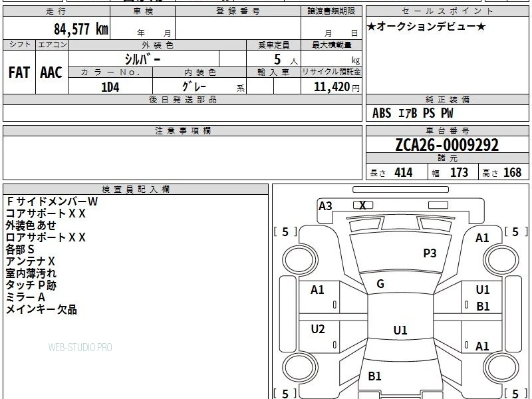Click the U2 mark on the diagram
The height and width of the screenshot is (399, 532).
318,329
